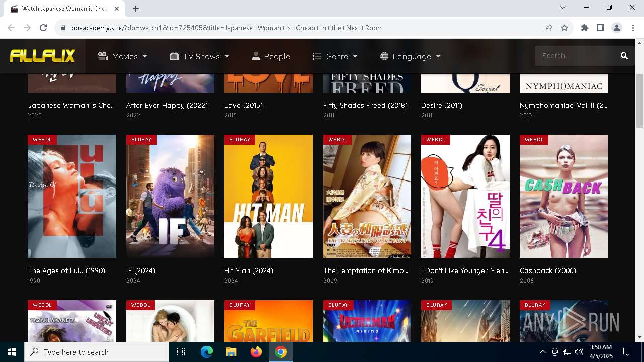Open the Windows Start menu

click(12, 352)
